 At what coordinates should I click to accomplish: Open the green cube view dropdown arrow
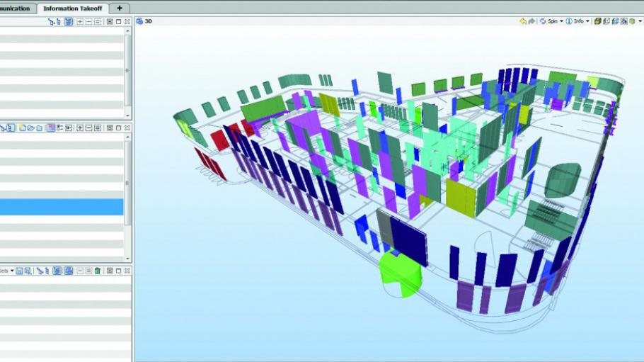[639, 21]
